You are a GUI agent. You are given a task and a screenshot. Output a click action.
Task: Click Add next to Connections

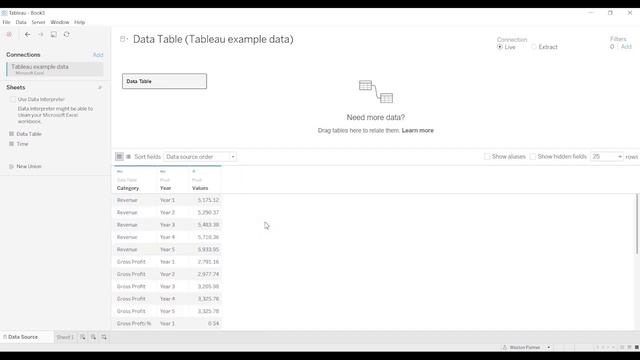(x=98, y=55)
